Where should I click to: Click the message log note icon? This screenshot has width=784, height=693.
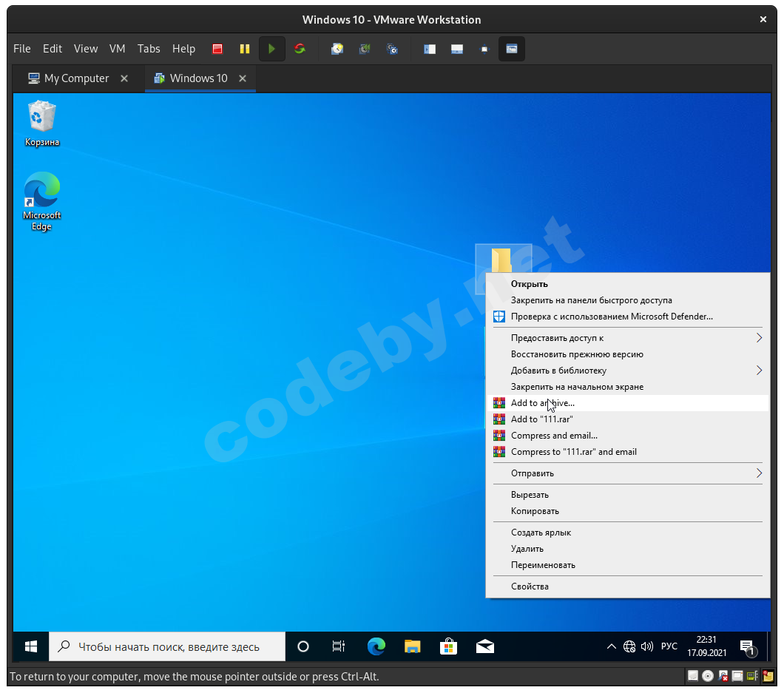point(768,677)
